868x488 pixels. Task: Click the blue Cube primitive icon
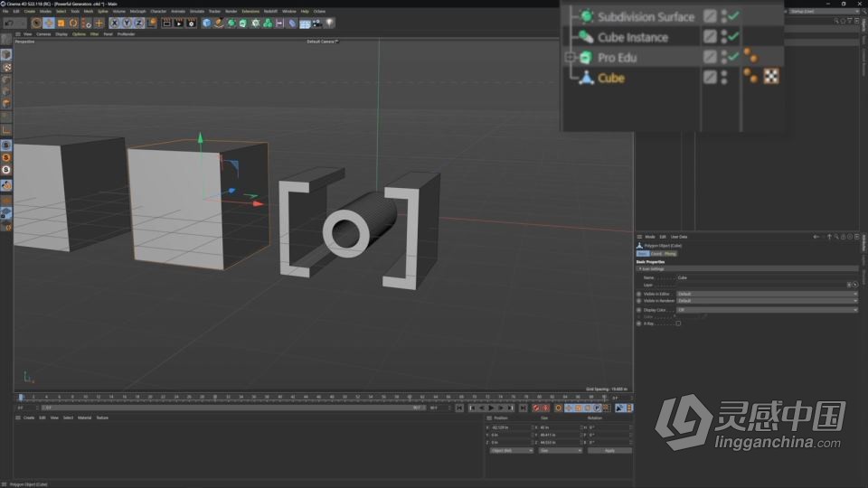point(206,23)
